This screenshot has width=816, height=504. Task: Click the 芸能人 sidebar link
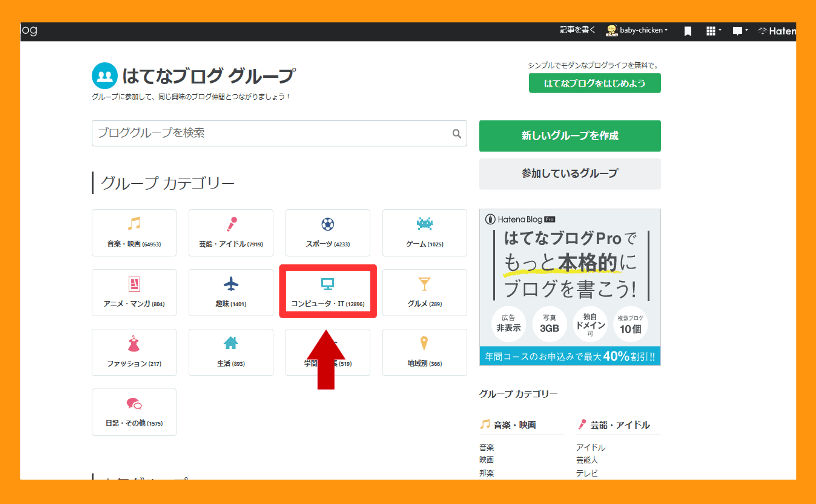pyautogui.click(x=587, y=460)
